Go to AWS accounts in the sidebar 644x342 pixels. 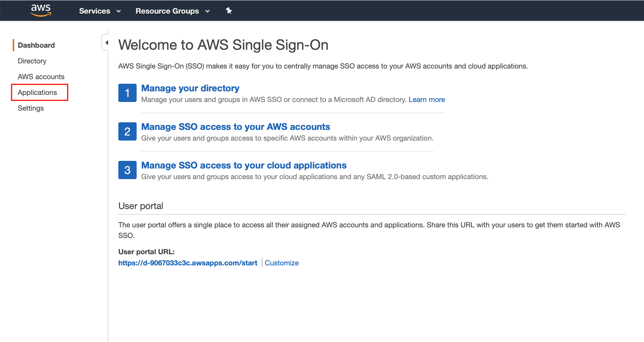point(41,77)
